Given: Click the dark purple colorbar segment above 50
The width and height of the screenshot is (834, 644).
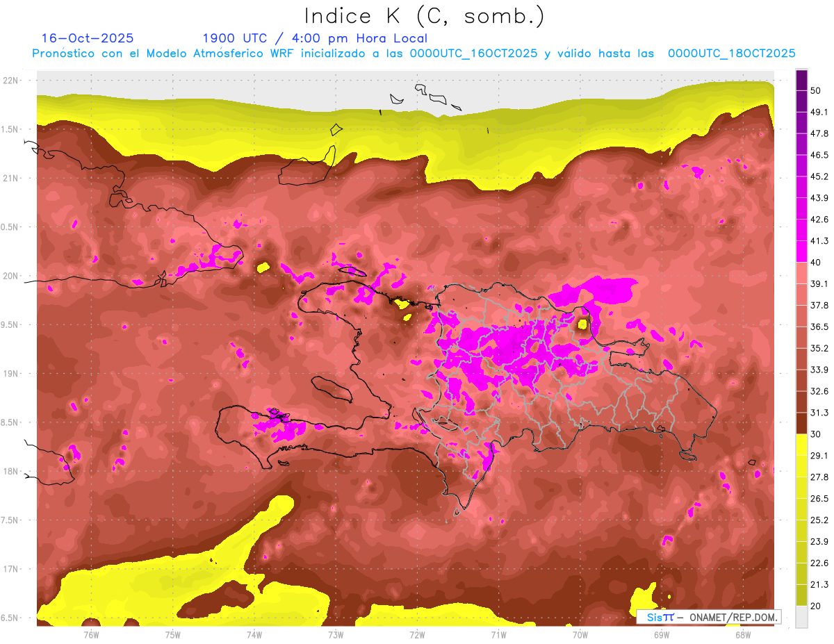Looking at the screenshot, I should (801, 81).
